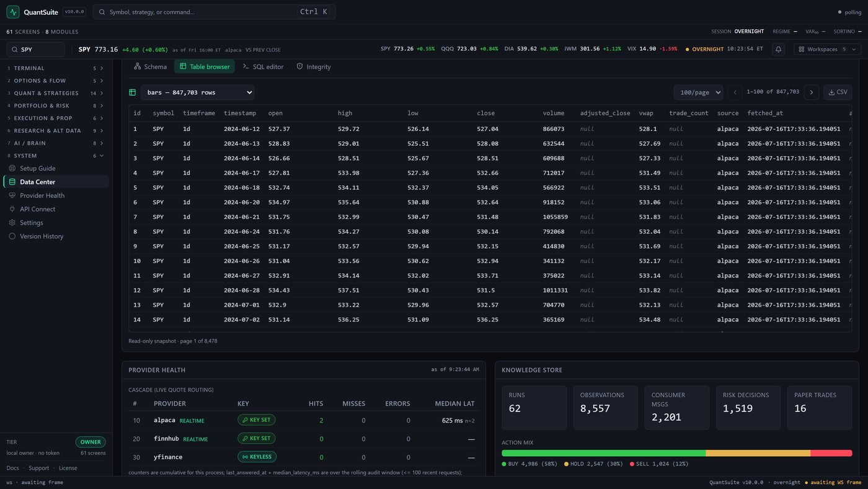
Task: Expand the Terminal module
Action: pyautogui.click(x=55, y=68)
